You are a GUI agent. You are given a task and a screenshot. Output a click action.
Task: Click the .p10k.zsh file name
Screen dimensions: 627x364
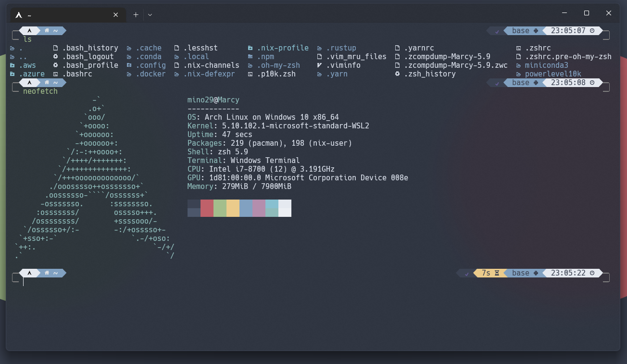coord(276,74)
